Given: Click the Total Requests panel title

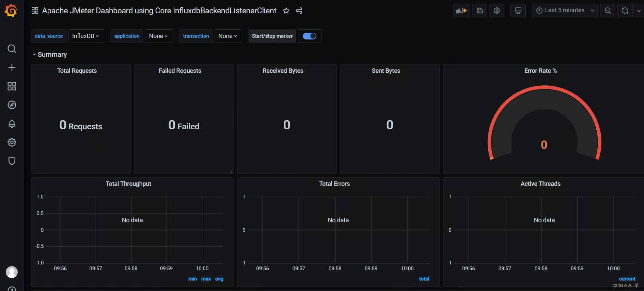Looking at the screenshot, I should click(77, 71).
